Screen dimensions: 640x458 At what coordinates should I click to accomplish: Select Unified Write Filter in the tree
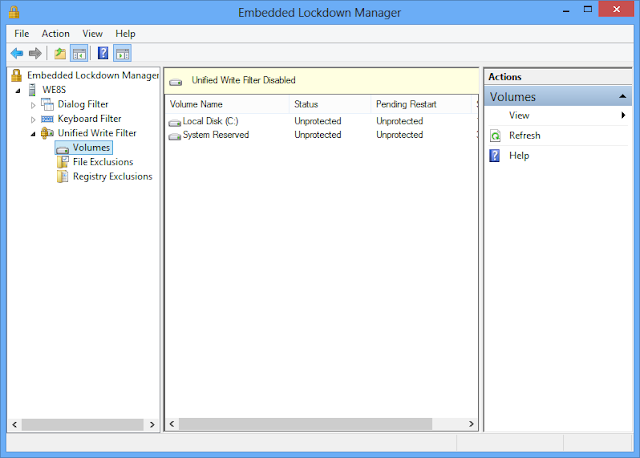pyautogui.click(x=97, y=133)
